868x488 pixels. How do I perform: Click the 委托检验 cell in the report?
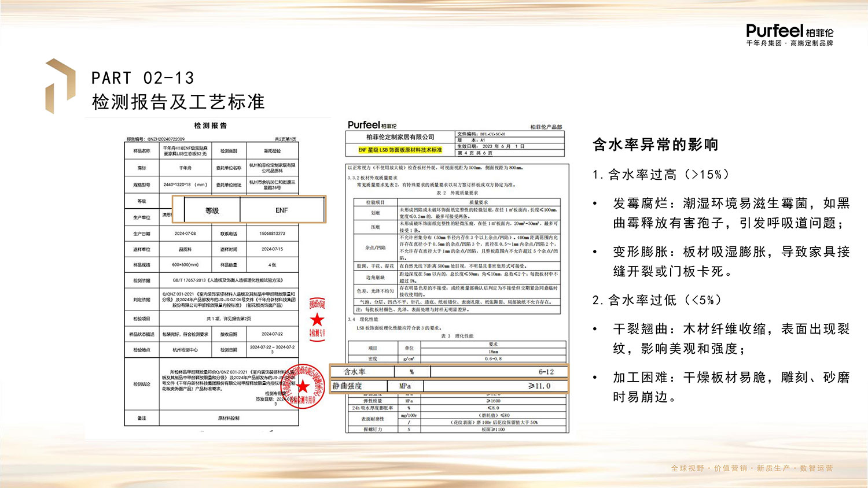[x=272, y=151]
